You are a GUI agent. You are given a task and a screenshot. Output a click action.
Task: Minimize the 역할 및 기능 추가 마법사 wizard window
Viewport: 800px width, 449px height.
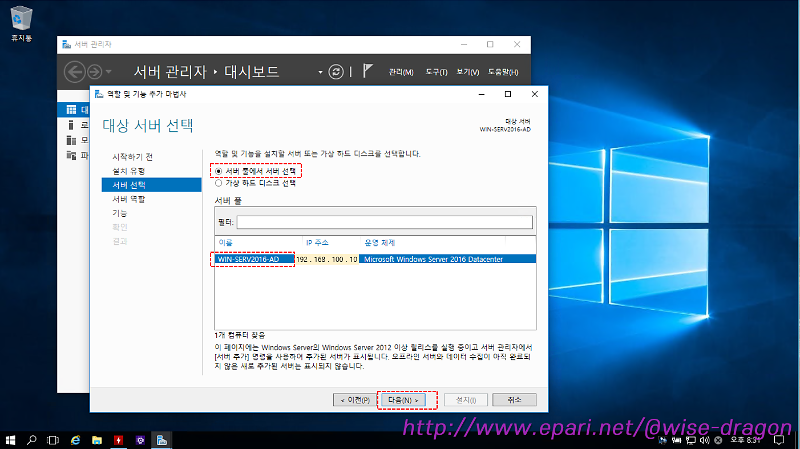[482, 94]
